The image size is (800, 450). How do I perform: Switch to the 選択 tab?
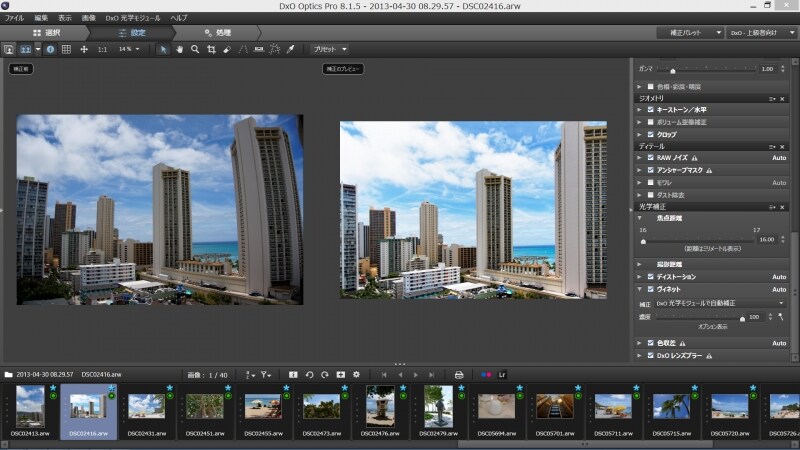[x=46, y=33]
